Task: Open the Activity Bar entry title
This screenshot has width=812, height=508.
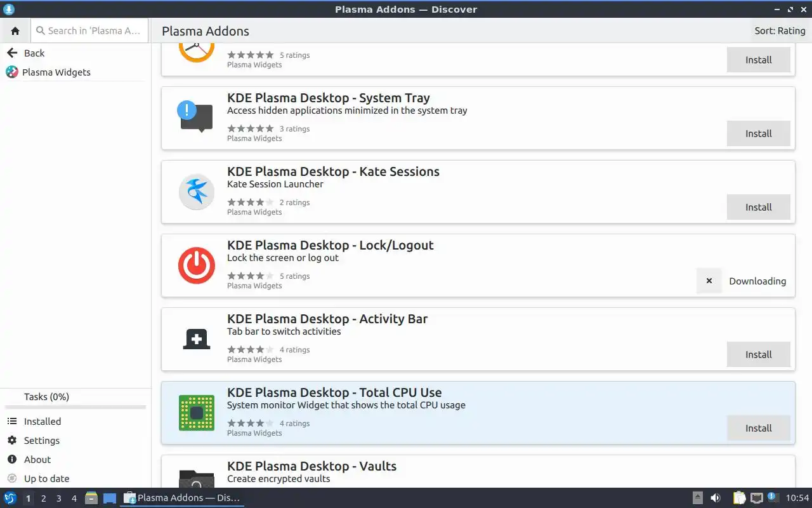Action: pyautogui.click(x=327, y=319)
